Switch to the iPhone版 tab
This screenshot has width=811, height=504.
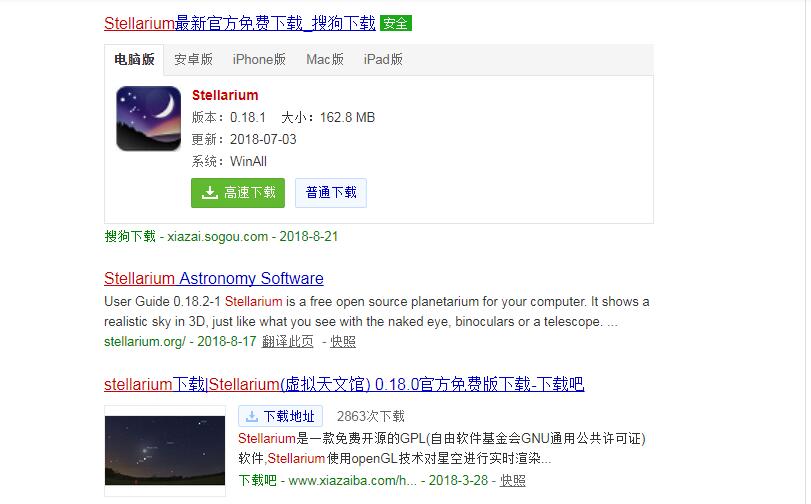pos(259,60)
